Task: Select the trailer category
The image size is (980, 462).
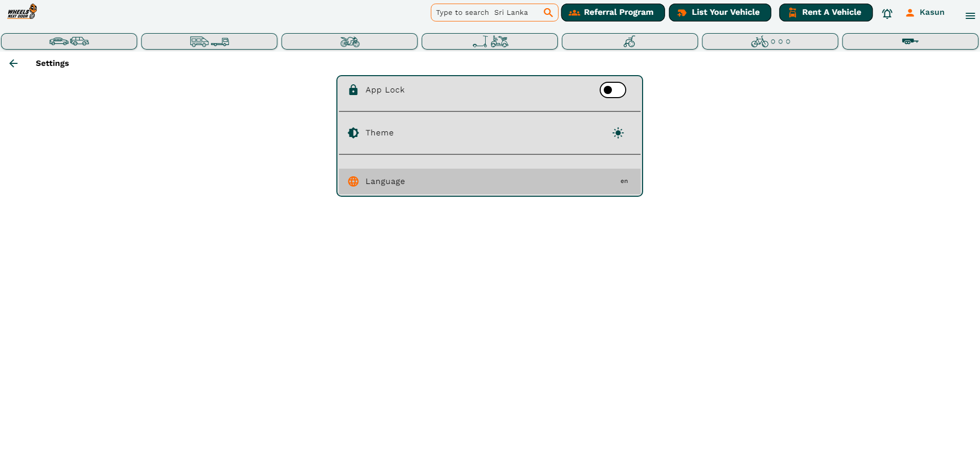Action: 910,41
